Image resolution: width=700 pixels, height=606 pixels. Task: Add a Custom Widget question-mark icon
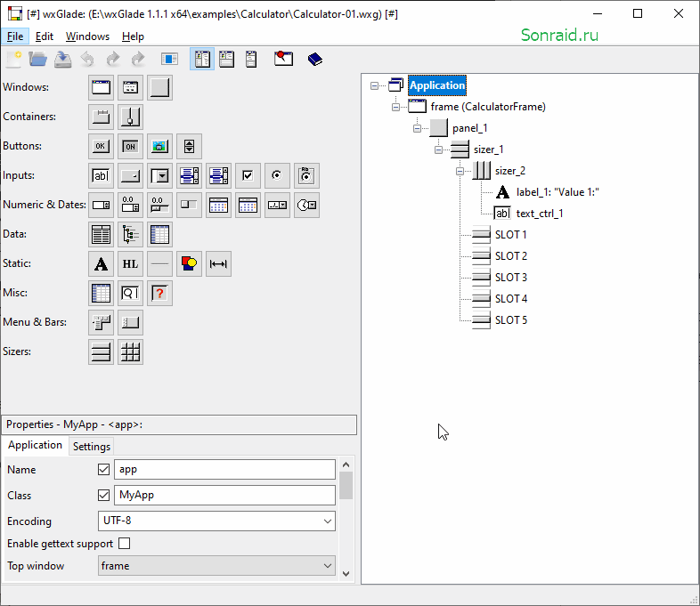pos(159,294)
